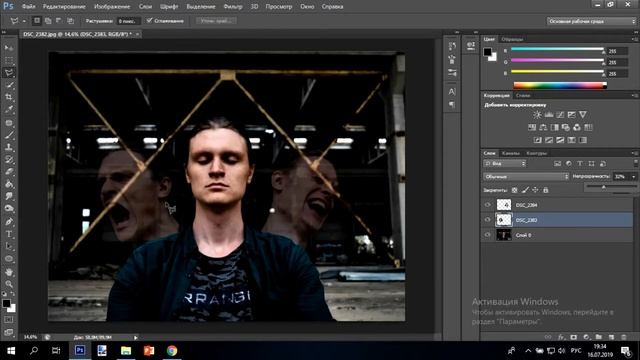The width and height of the screenshot is (640, 360).
Task: Select the Hand tool
Action: click(x=9, y=272)
